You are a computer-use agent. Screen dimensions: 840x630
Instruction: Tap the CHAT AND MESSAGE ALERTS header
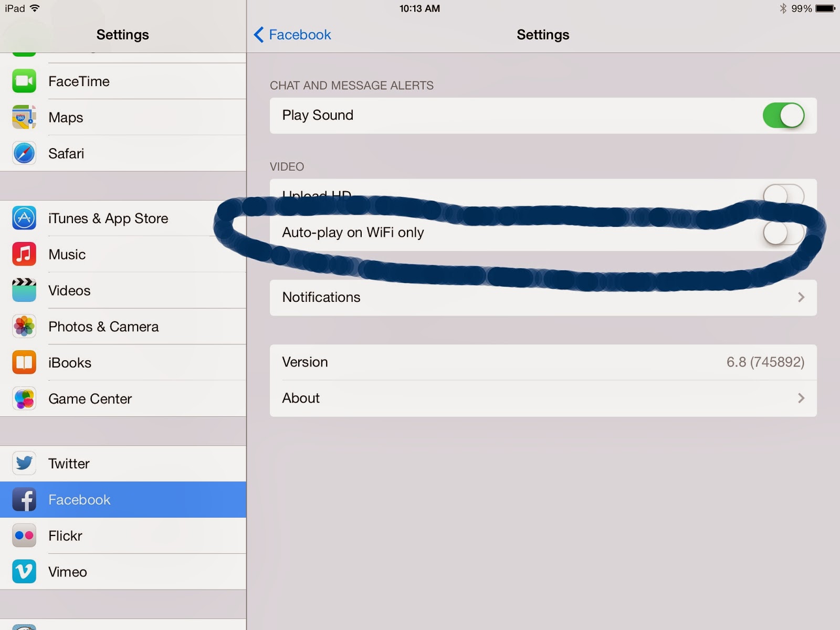coord(352,86)
